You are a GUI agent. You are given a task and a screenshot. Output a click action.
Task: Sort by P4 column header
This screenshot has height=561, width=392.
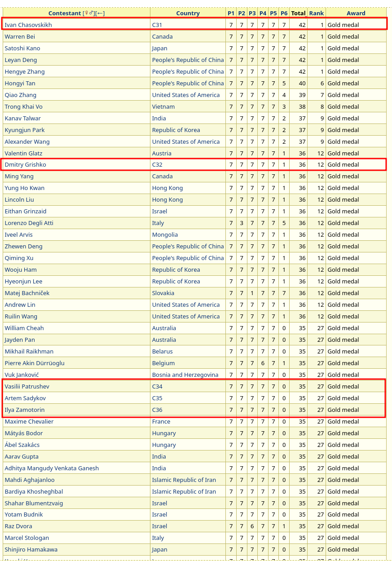[263, 13]
